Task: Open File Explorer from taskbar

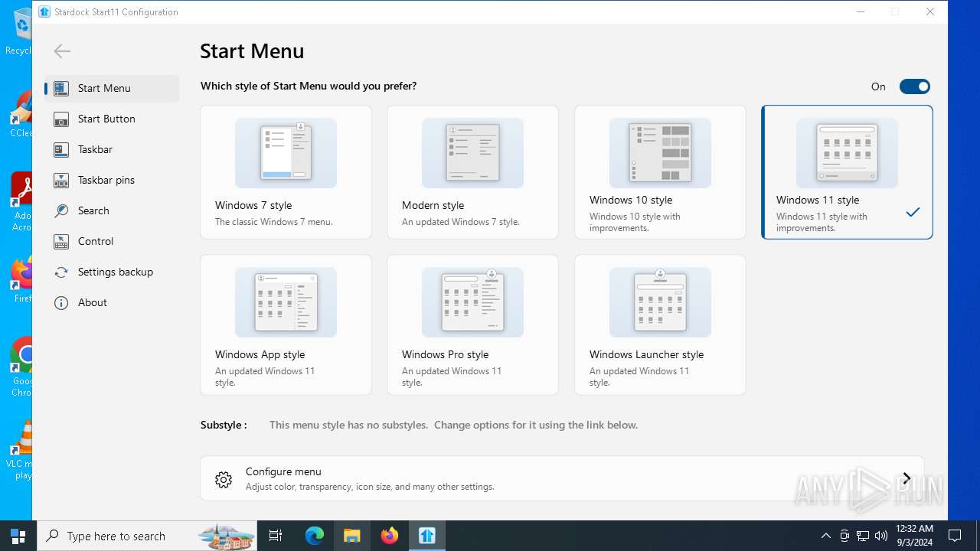Action: click(352, 536)
